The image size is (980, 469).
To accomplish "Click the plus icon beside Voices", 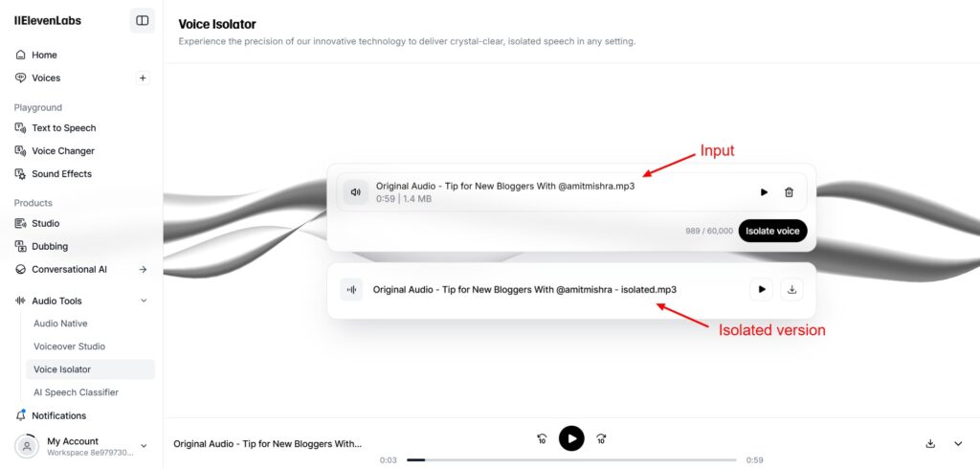I will pos(143,78).
